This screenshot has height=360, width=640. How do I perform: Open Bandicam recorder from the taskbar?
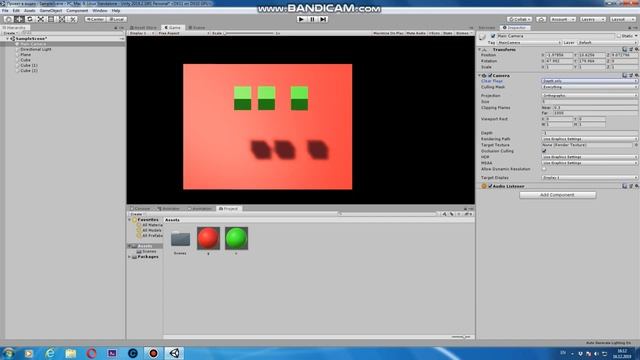click(153, 353)
